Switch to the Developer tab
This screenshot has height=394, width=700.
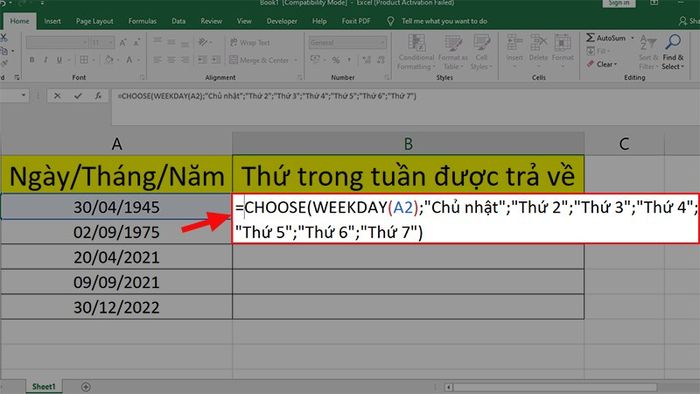click(x=282, y=21)
